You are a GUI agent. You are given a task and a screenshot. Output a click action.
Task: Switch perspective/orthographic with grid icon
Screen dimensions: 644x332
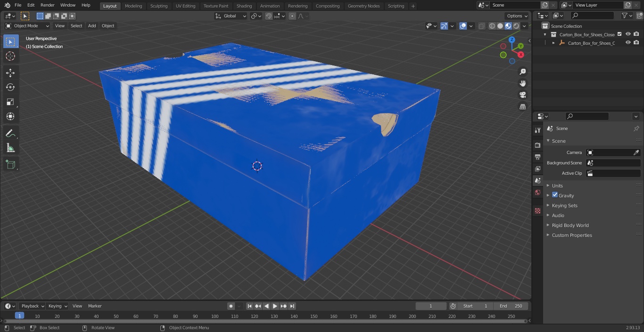[x=522, y=106]
